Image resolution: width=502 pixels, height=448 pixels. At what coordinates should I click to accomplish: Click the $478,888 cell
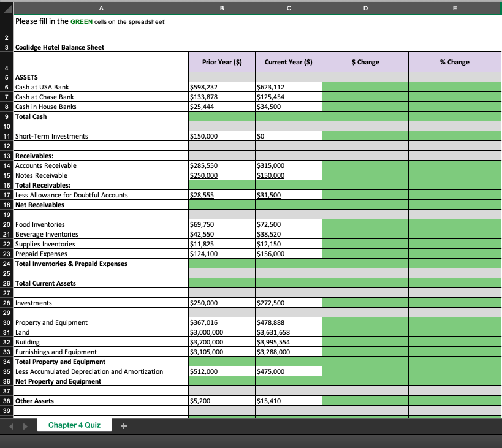point(289,322)
